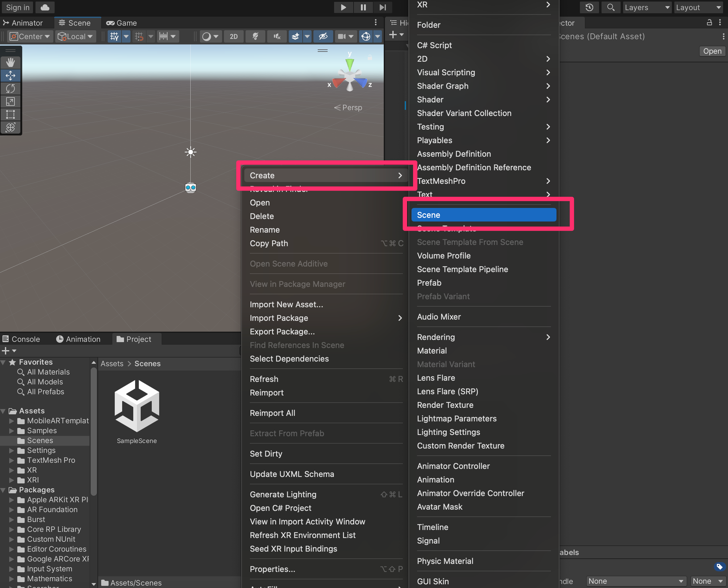Open the Layers dropdown
The height and width of the screenshot is (588, 728).
pos(646,7)
